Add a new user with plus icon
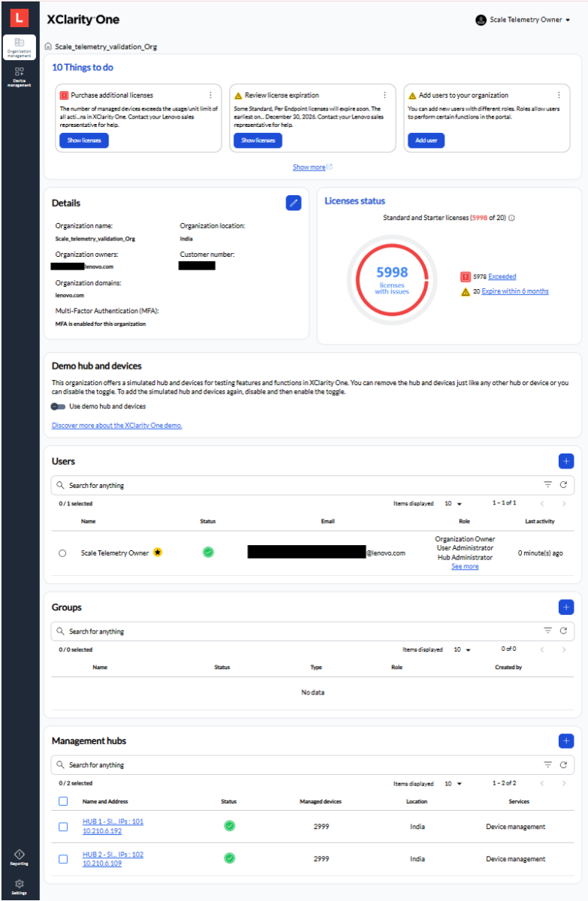Image resolution: width=588 pixels, height=901 pixels. (x=566, y=461)
